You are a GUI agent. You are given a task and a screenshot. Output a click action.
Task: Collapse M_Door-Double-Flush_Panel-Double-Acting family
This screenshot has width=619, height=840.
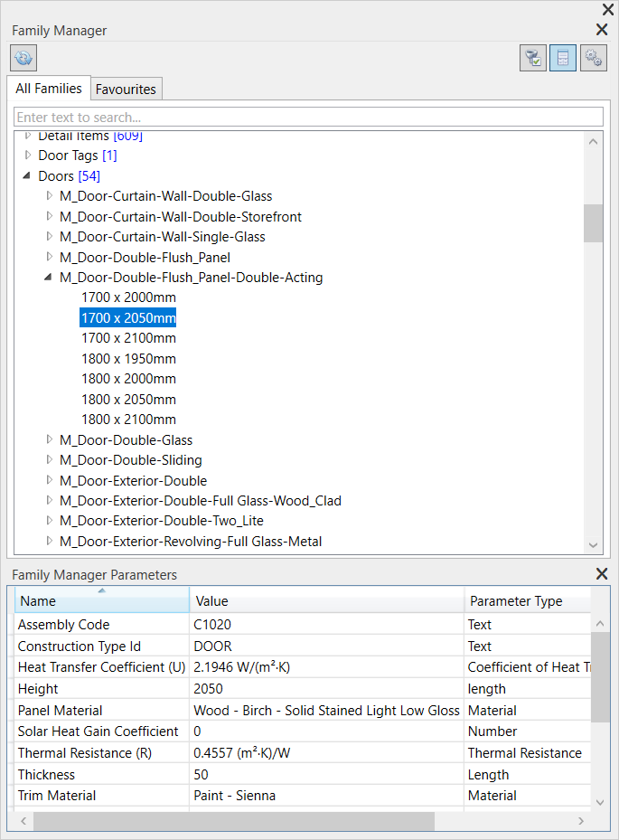pyautogui.click(x=48, y=277)
